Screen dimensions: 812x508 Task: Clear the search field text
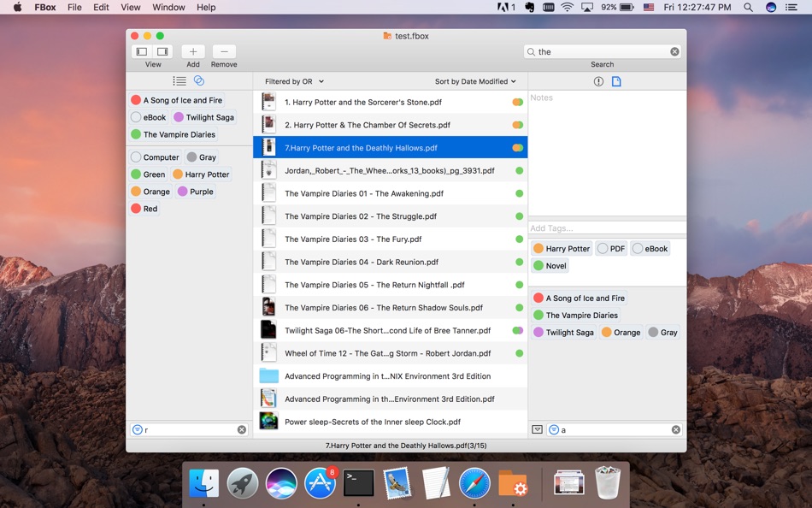[x=674, y=52]
